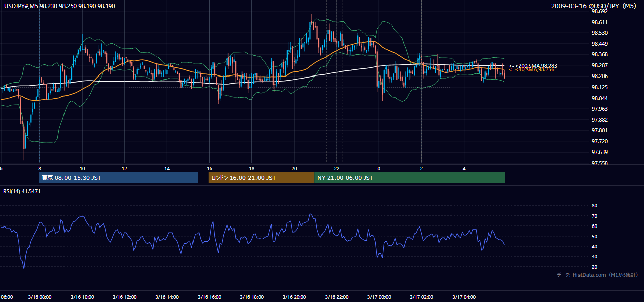Click the データ: HistData.com source credit
The image size is (644, 302).
coord(598,275)
